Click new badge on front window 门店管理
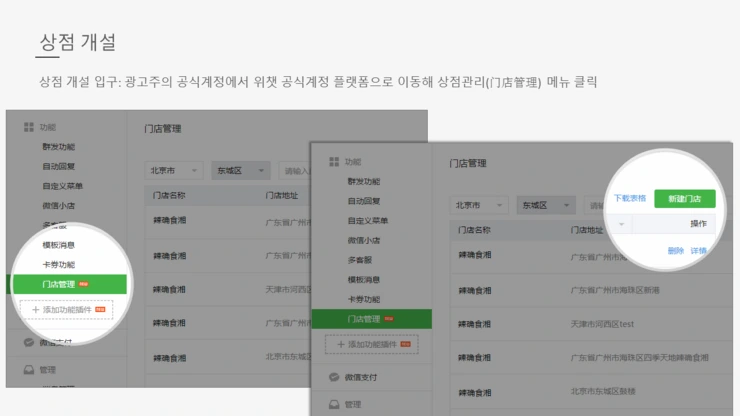This screenshot has height=416, width=740. click(389, 319)
